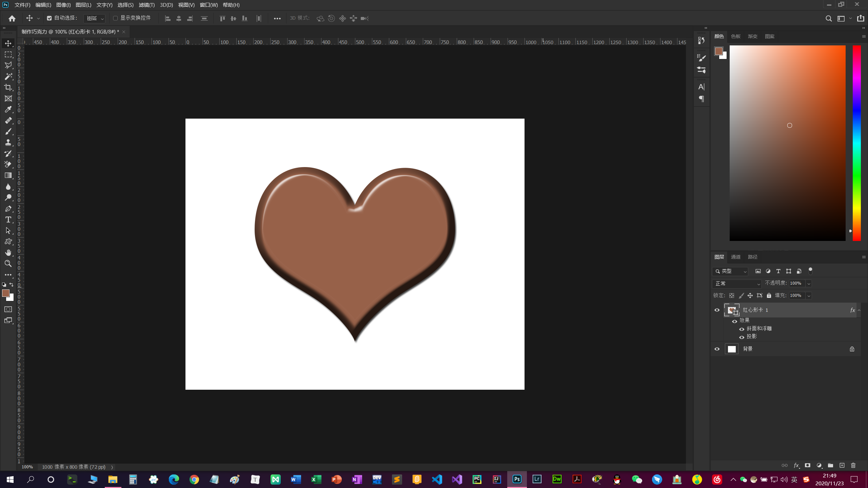This screenshot has width=868, height=488.
Task: Select the Move tool
Action: click(8, 43)
